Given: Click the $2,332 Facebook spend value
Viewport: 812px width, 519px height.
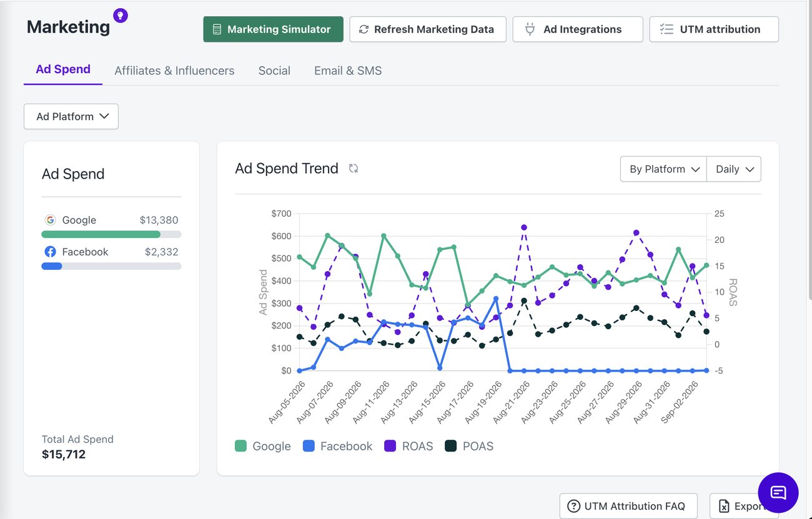Looking at the screenshot, I should pyautogui.click(x=161, y=252).
